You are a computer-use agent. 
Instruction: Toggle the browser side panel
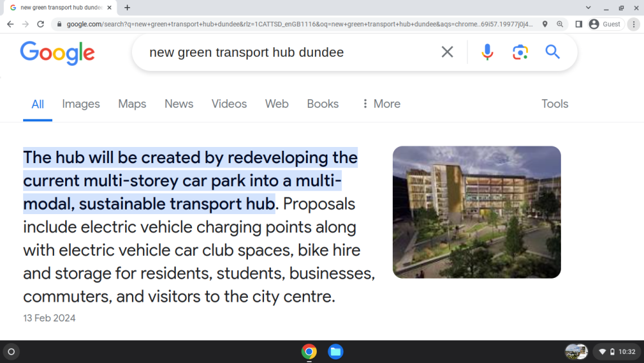[579, 25]
